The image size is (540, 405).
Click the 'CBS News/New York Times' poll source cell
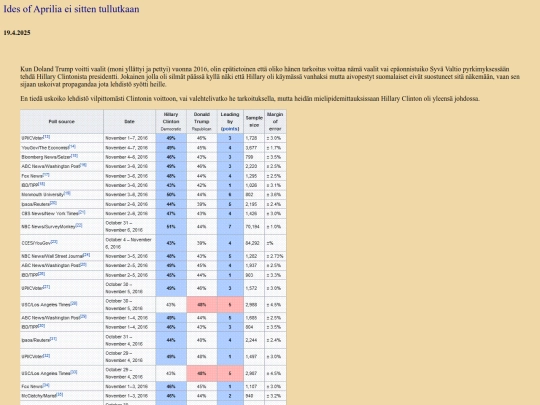point(62,213)
